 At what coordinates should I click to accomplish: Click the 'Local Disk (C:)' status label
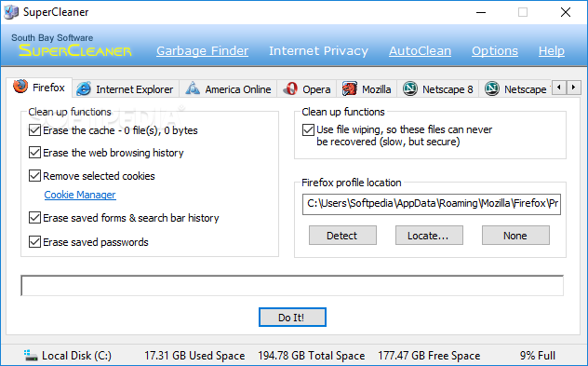pyautogui.click(x=76, y=356)
